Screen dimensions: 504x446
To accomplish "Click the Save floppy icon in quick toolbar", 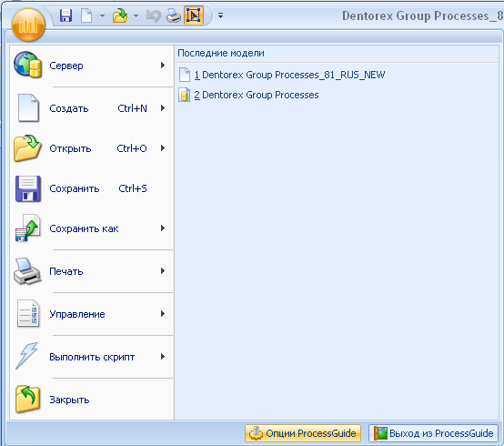I will click(66, 15).
